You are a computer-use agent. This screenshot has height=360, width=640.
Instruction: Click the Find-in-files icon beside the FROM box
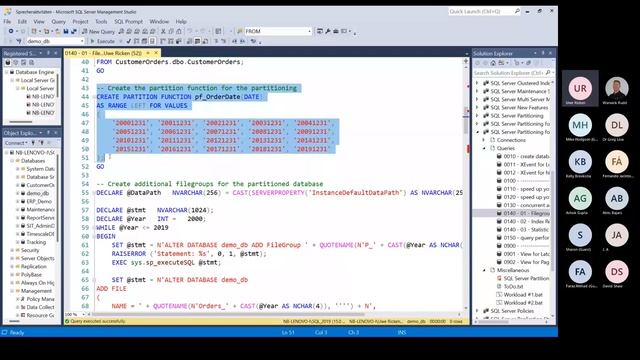240,31
